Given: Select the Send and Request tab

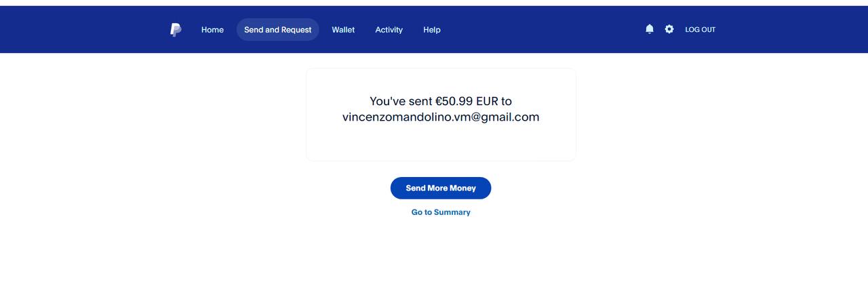Looking at the screenshot, I should click(277, 30).
